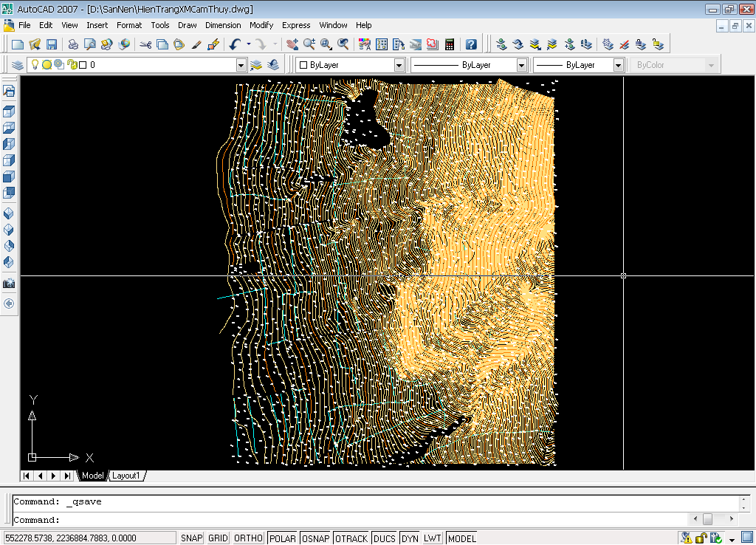Click the Undo arrow icon
The width and height of the screenshot is (756, 545).
235,44
